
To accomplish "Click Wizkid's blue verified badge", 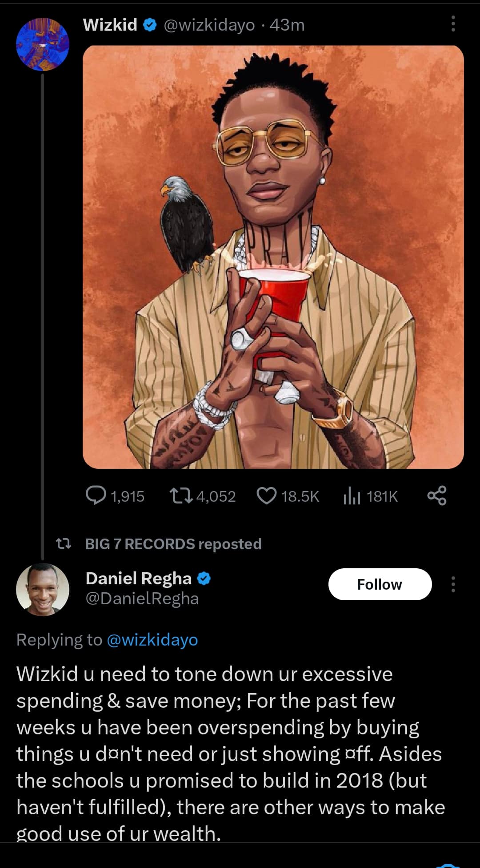I will pyautogui.click(x=150, y=25).
